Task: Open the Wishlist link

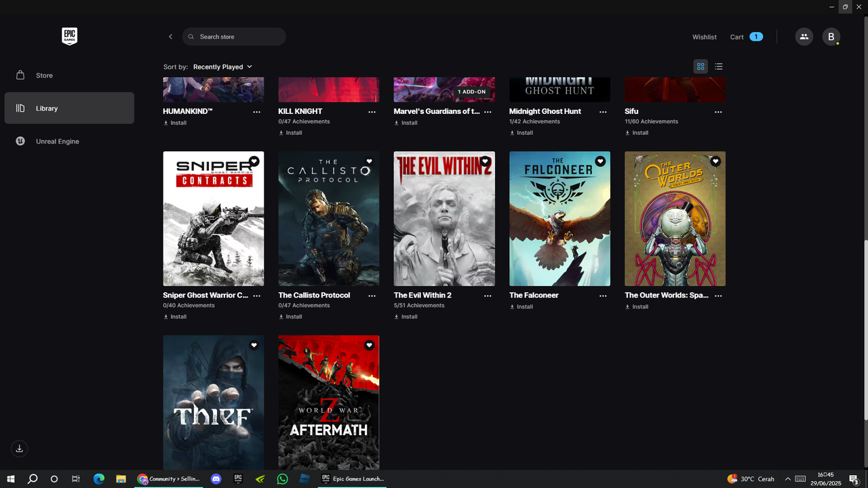Action: tap(704, 37)
